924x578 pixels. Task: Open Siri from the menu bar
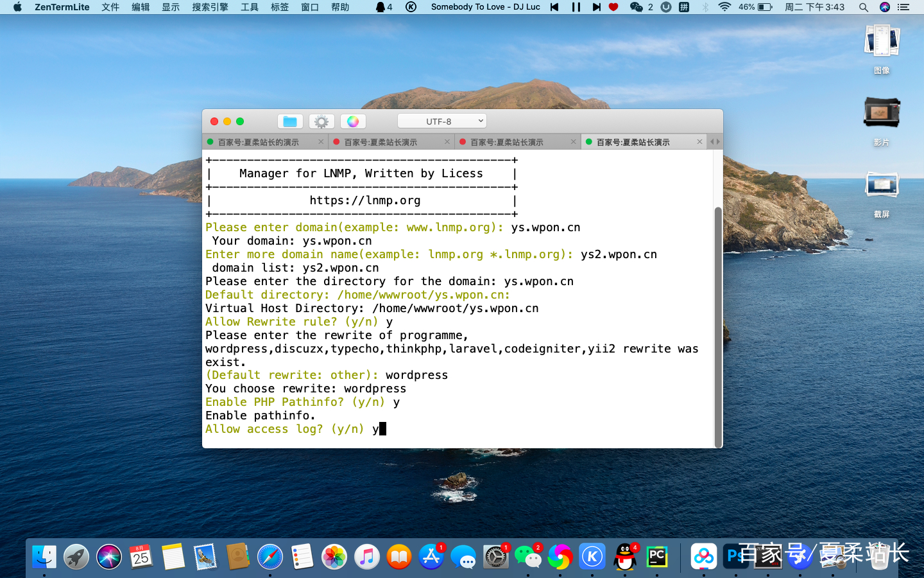point(885,7)
